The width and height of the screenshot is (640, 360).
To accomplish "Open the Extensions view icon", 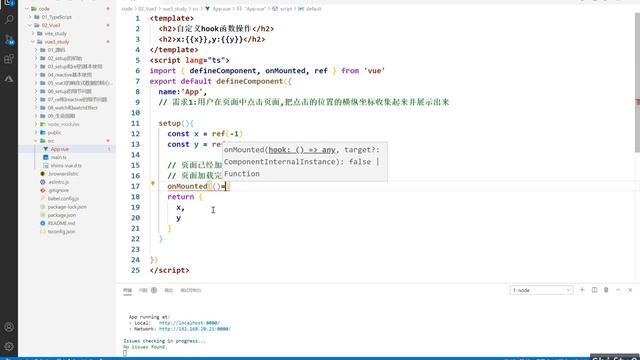I will pyautogui.click(x=9, y=59).
